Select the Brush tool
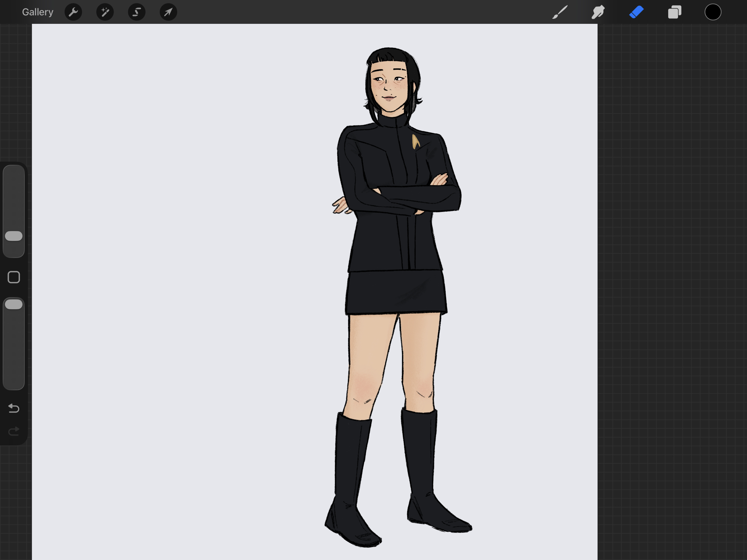The height and width of the screenshot is (560, 747). (x=560, y=12)
